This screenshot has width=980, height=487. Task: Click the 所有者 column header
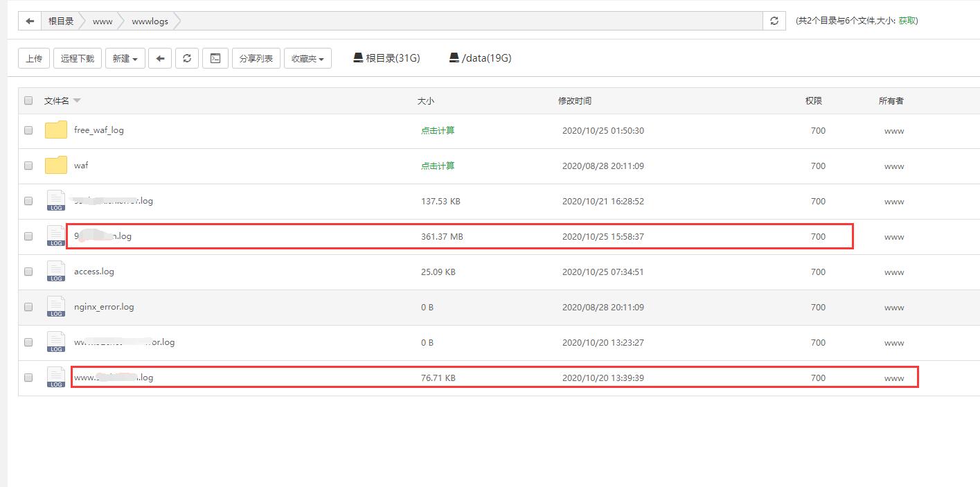[x=891, y=100]
